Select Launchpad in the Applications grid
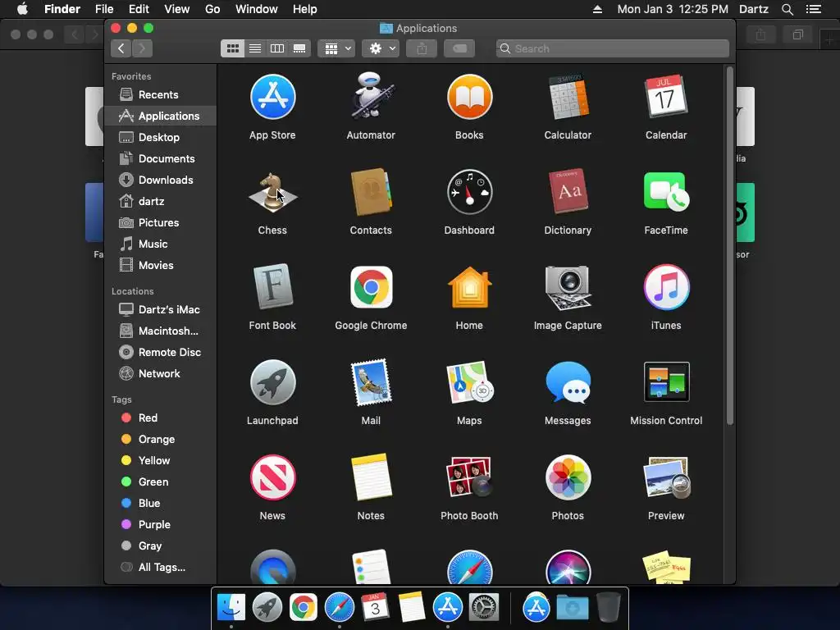 pos(272,382)
